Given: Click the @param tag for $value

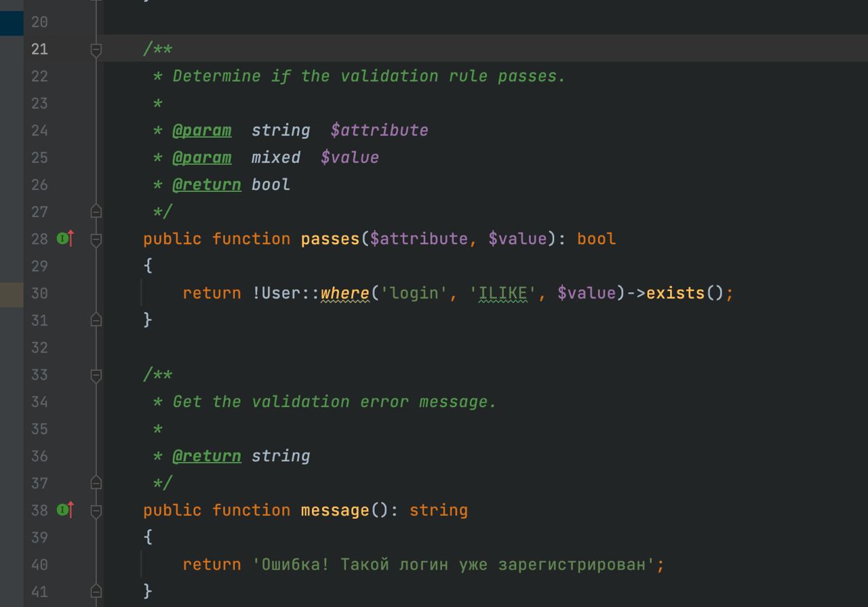Looking at the screenshot, I should [202, 157].
